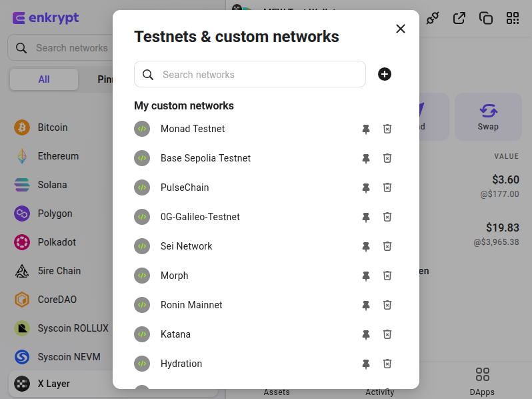Click the Katana network icon
The width and height of the screenshot is (532, 399).
142,334
